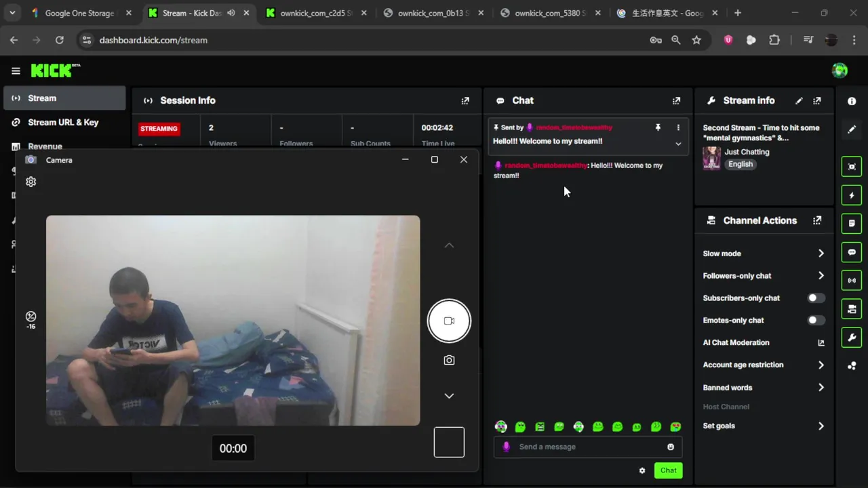
Task: Click the Camera mode down arrow
Action: click(449, 396)
